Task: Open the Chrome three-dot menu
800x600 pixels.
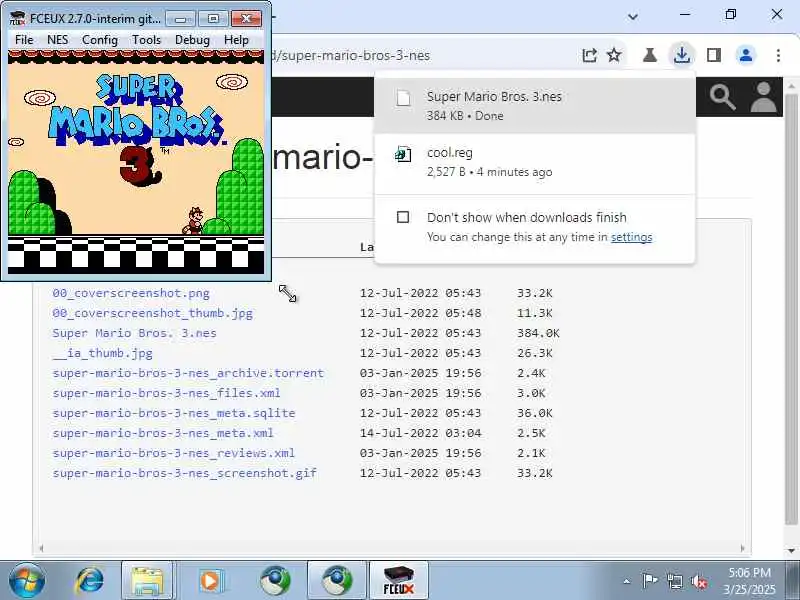Action: 778,55
